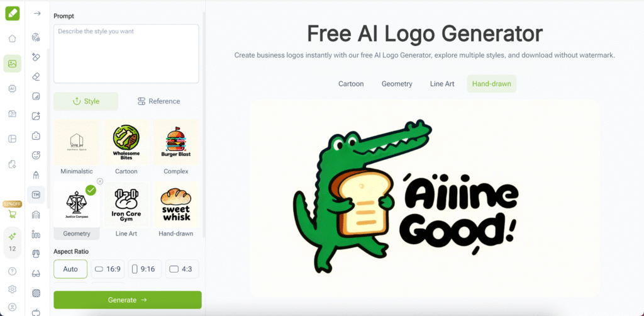Click the green shopping cart icon

click(x=13, y=214)
